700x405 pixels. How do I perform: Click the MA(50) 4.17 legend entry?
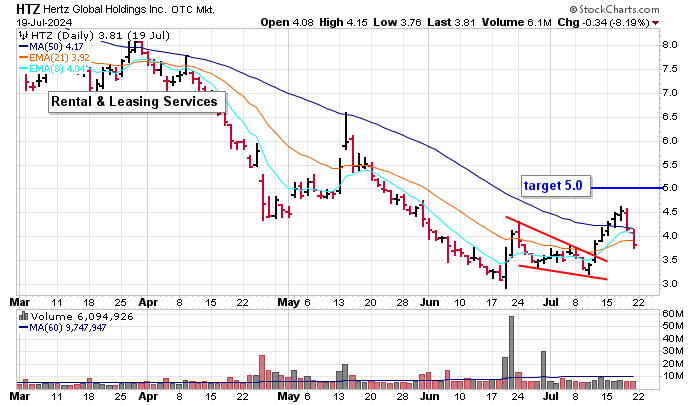[52, 46]
